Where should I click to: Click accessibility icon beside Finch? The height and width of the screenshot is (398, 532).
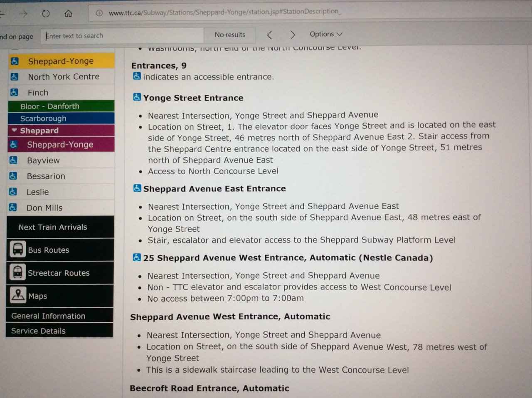coord(14,92)
